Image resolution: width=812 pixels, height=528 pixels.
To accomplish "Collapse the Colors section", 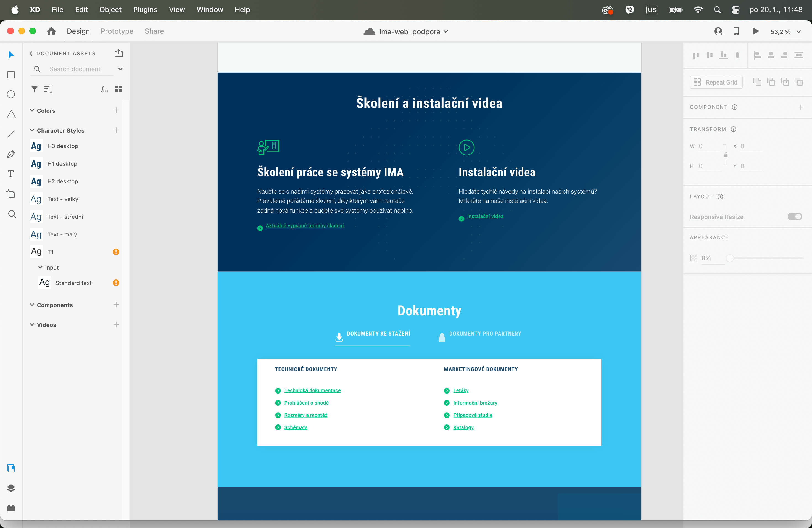I will tap(32, 110).
